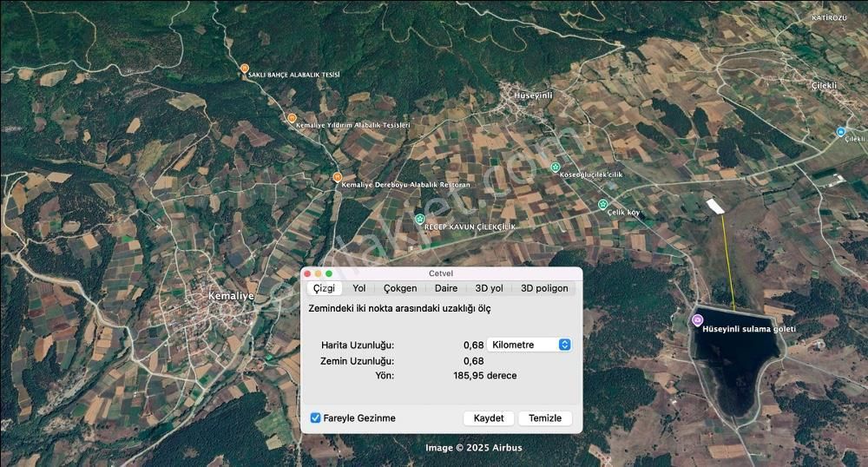
Task: Open the Çelik köy place marker
Action: [x=602, y=205]
